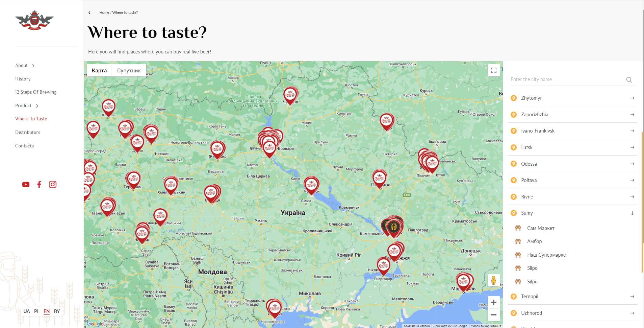Open the Instagram social link

(53, 184)
